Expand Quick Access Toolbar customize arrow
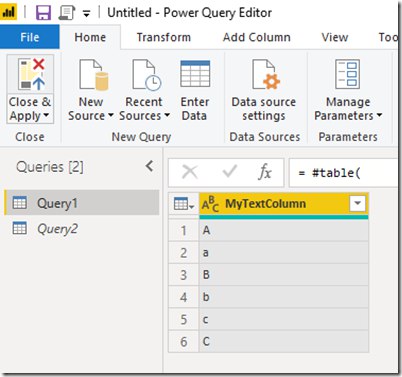402x377 pixels. tap(86, 14)
